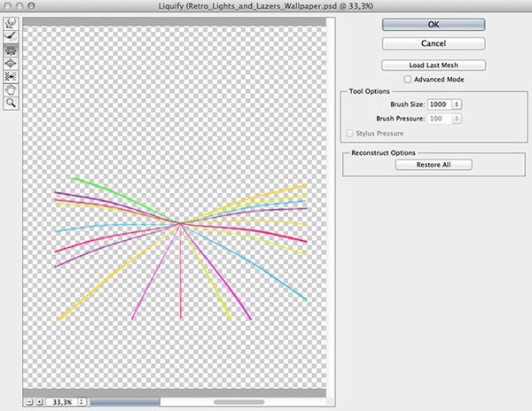Image resolution: width=532 pixels, height=411 pixels.
Task: Cancel the Liquify dialog
Action: coord(434,43)
